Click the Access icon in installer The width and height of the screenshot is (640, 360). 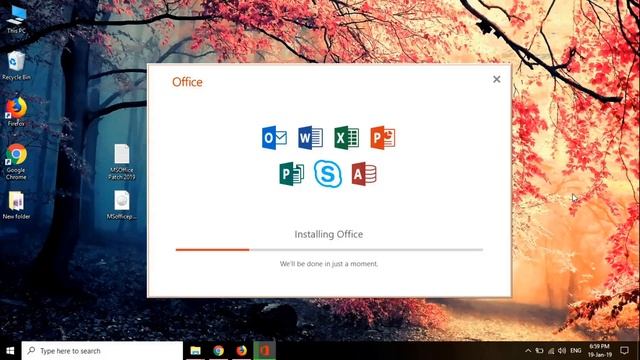click(x=364, y=174)
